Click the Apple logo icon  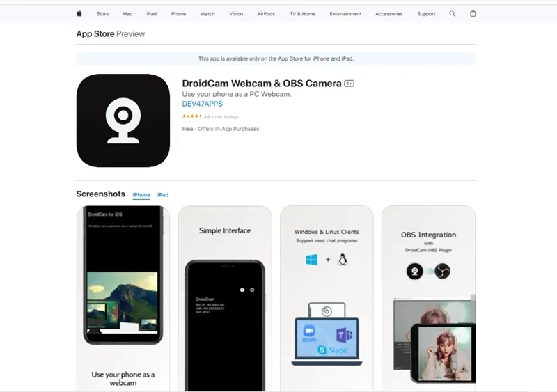click(x=79, y=13)
